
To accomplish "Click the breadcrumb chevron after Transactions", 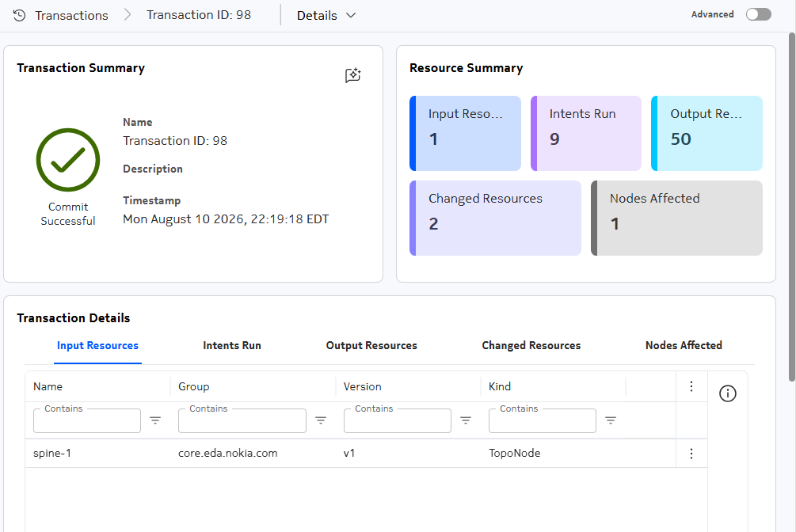I will [x=128, y=15].
